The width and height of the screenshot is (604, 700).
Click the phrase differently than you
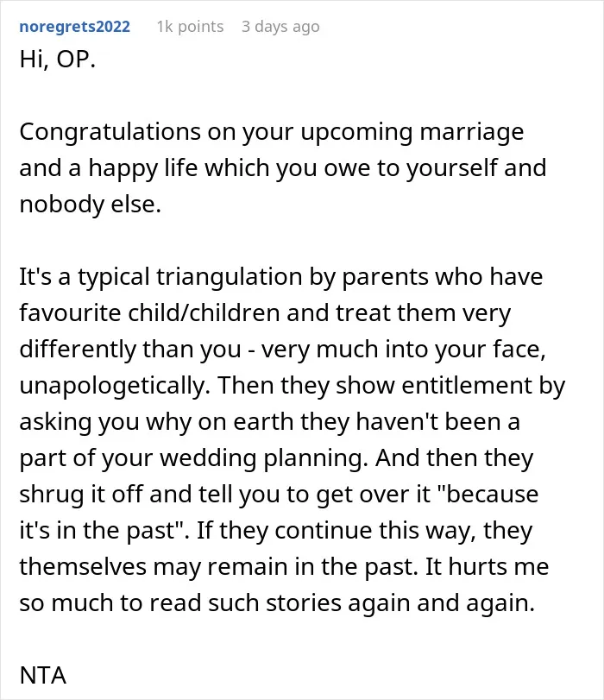130,349
